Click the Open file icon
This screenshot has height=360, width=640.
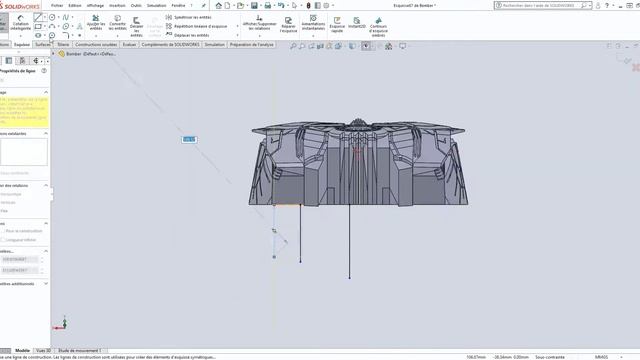coord(240,5)
